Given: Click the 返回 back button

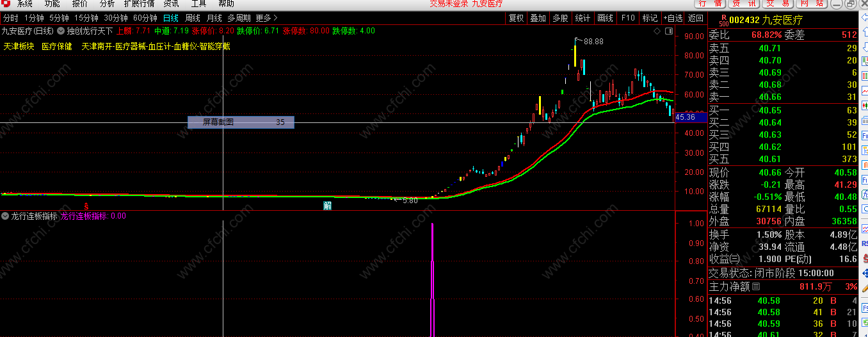Looking at the screenshot, I should (695, 18).
